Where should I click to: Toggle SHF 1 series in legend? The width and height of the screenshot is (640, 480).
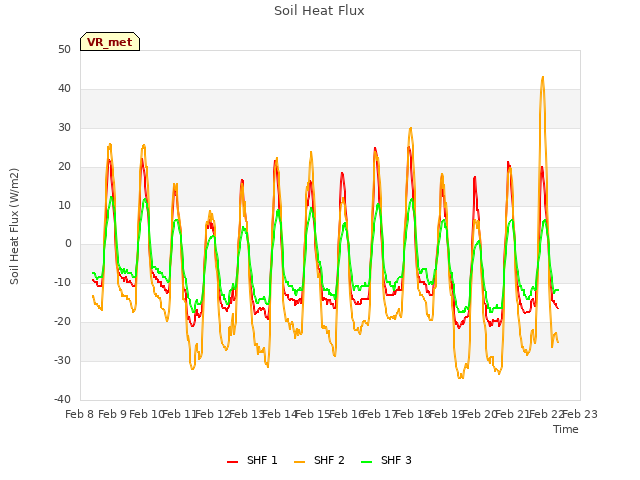[252, 460]
